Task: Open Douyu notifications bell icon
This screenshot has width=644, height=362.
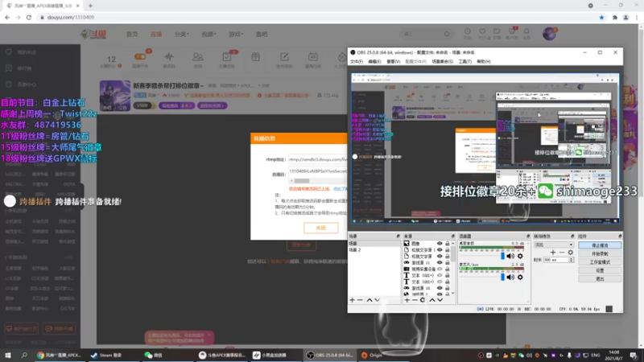Action: [x=526, y=31]
